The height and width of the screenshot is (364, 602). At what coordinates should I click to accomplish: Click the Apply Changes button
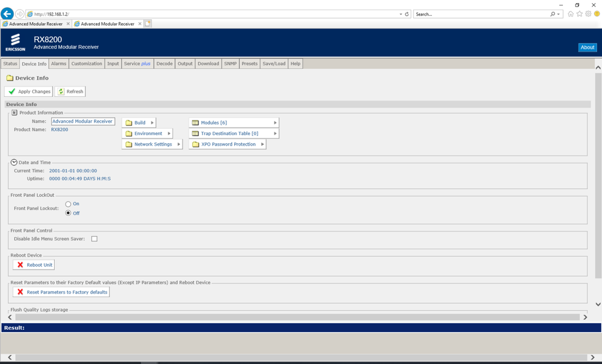coord(28,91)
